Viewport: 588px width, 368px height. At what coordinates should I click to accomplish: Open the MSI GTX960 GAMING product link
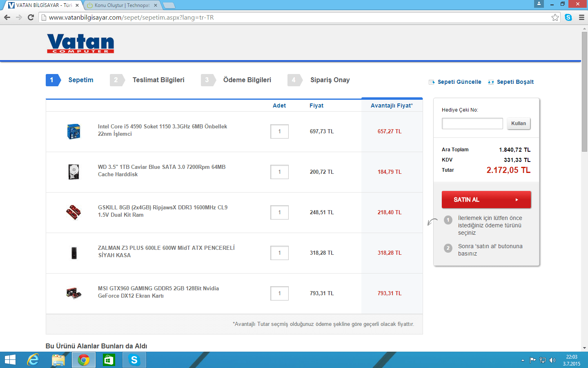pos(158,292)
